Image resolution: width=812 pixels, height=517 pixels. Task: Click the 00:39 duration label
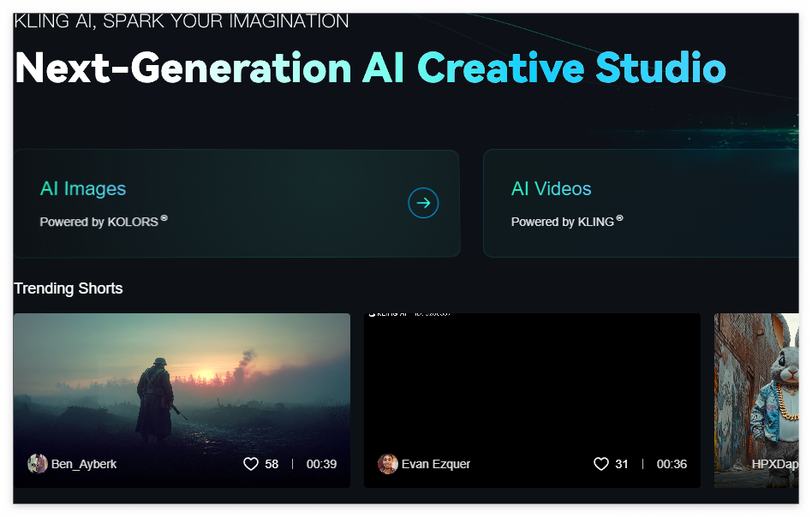(x=320, y=463)
